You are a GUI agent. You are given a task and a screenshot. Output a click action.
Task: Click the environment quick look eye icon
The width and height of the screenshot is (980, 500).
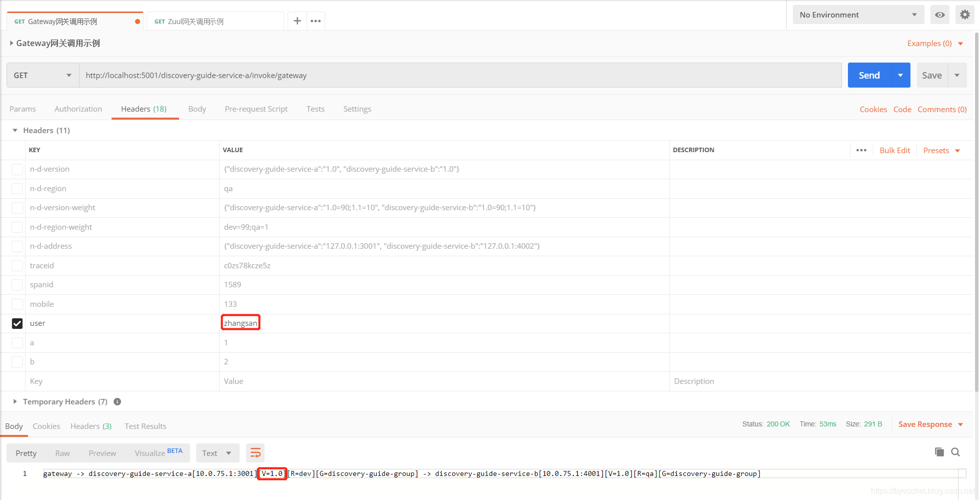tap(940, 15)
